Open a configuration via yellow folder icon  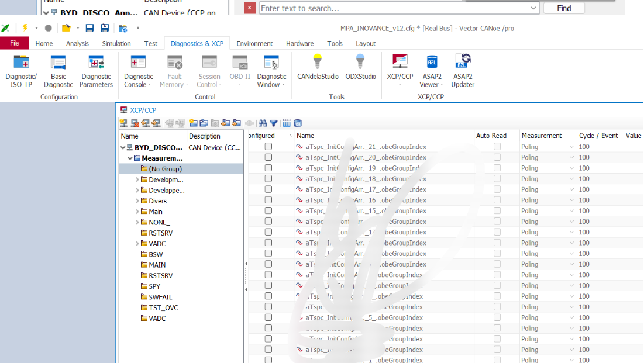[66, 28]
